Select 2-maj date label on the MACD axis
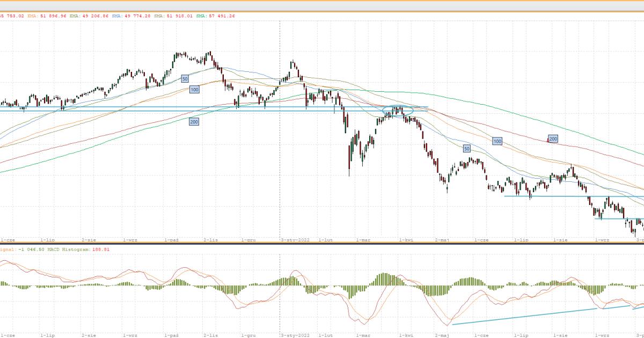The width and height of the screenshot is (644, 338). pos(441,335)
